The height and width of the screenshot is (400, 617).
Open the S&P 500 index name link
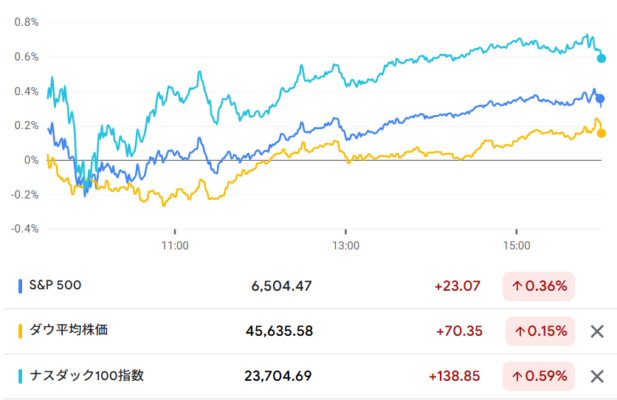55,285
